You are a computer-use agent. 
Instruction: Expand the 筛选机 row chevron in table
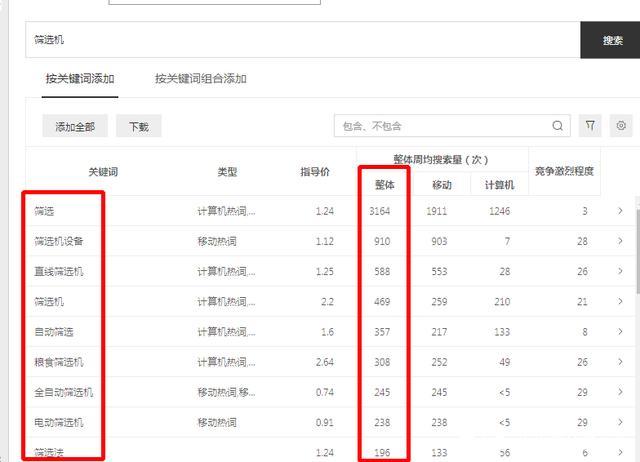(620, 301)
